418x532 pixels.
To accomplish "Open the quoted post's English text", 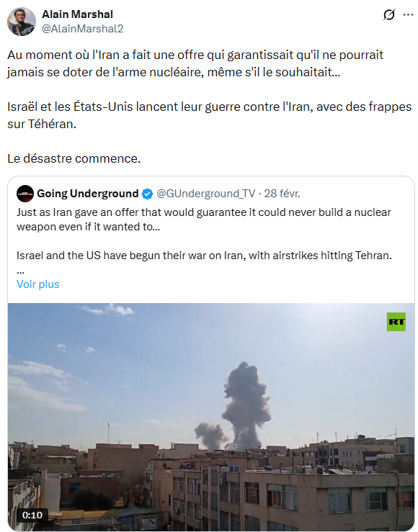I will [204, 234].
